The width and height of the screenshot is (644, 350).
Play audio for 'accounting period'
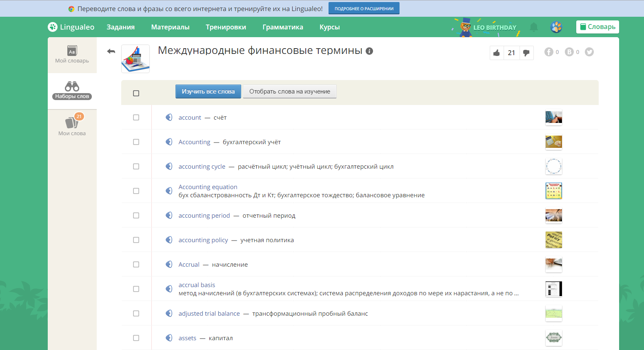[x=169, y=215]
